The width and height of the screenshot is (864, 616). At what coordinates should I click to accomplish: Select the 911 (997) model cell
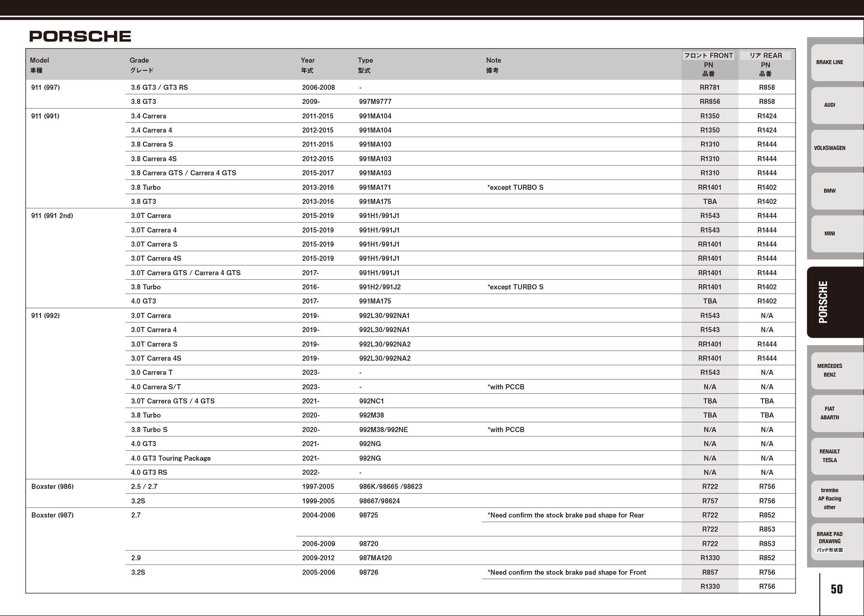46,88
